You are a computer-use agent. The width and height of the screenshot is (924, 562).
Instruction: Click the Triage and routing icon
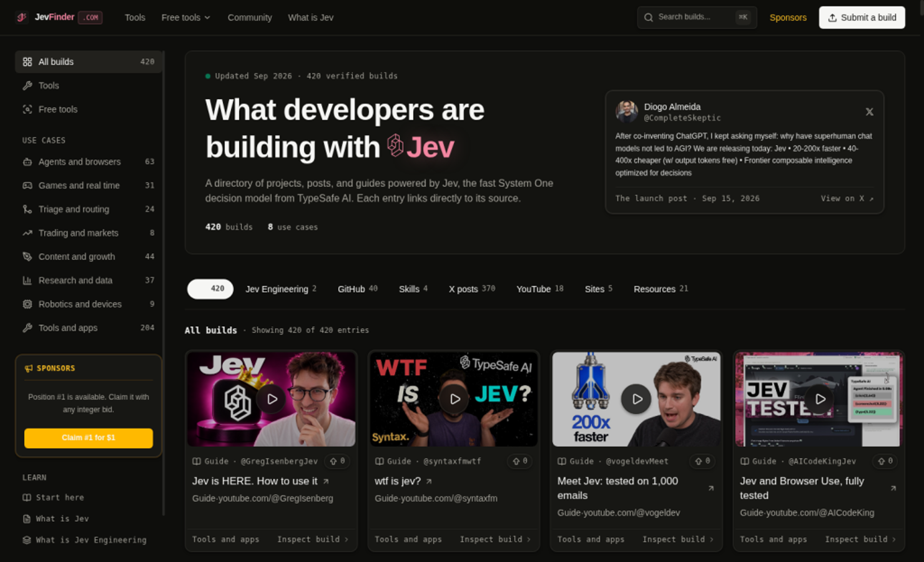[27, 209]
